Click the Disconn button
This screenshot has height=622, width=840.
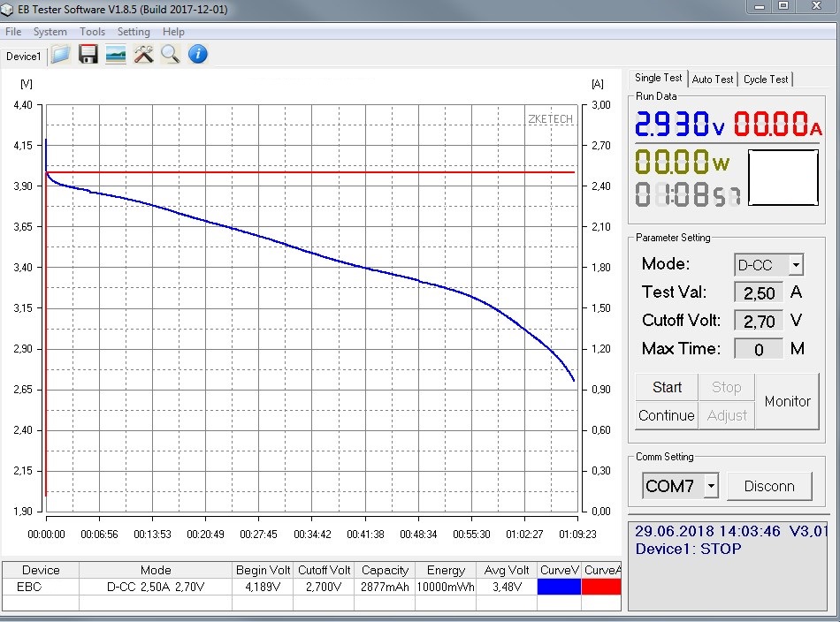[x=769, y=486]
